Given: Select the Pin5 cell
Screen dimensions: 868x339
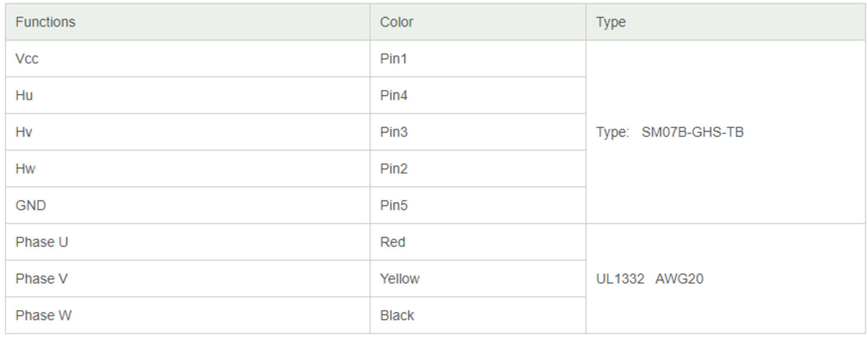Looking at the screenshot, I should (393, 205).
